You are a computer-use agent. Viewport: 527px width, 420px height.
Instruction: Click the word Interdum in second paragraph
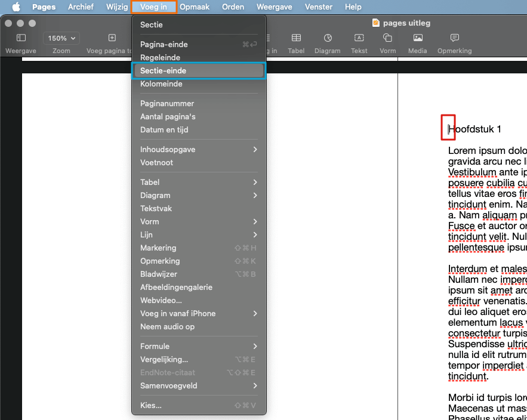pos(467,269)
